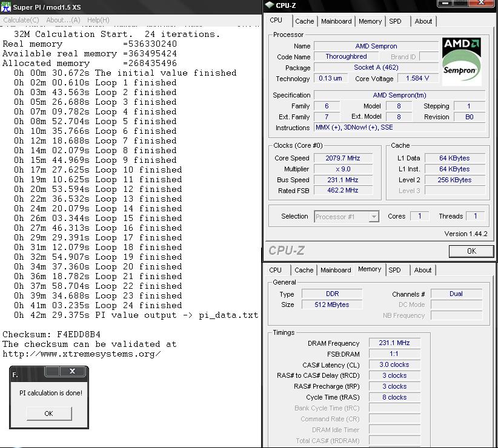The height and width of the screenshot is (448, 498).
Task: Click the CAS# Latency 3.0 clocks value
Action: tap(394, 364)
